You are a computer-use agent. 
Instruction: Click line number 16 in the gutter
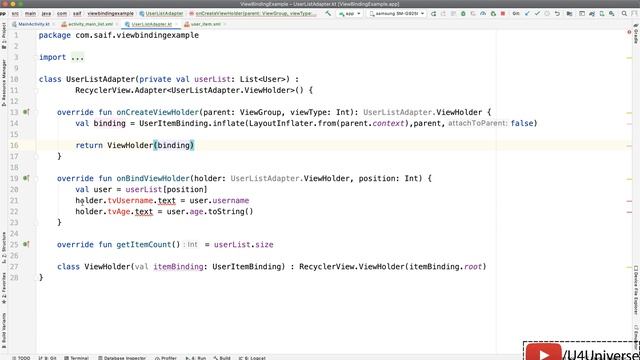[x=14, y=145]
